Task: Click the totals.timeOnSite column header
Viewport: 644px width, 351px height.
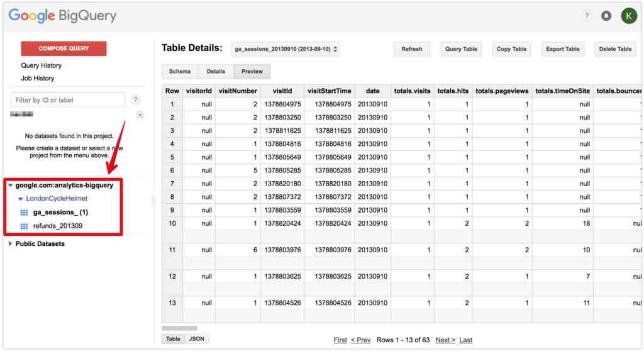Action: pos(563,91)
